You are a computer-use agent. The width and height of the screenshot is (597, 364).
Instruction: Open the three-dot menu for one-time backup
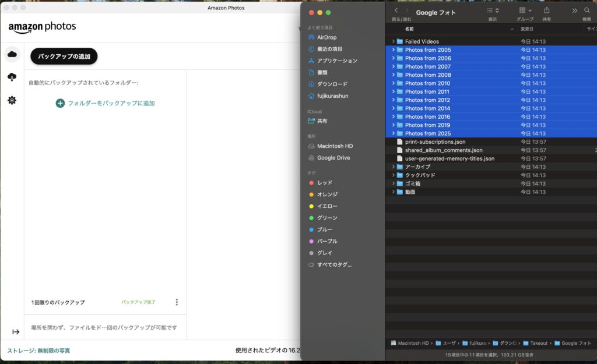[177, 302]
